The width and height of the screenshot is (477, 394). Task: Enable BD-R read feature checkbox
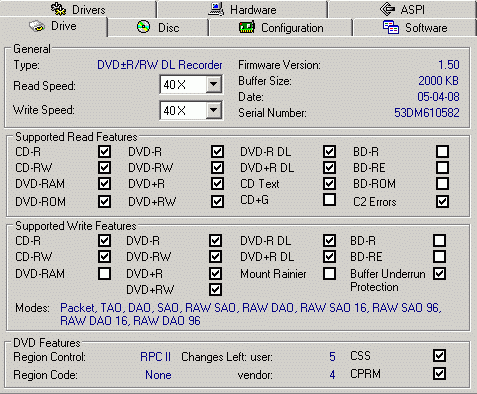[442, 152]
